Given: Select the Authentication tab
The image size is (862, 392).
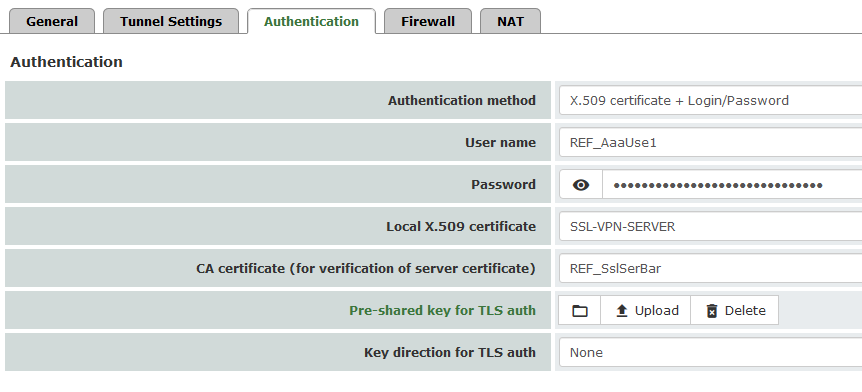Looking at the screenshot, I should click(311, 21).
